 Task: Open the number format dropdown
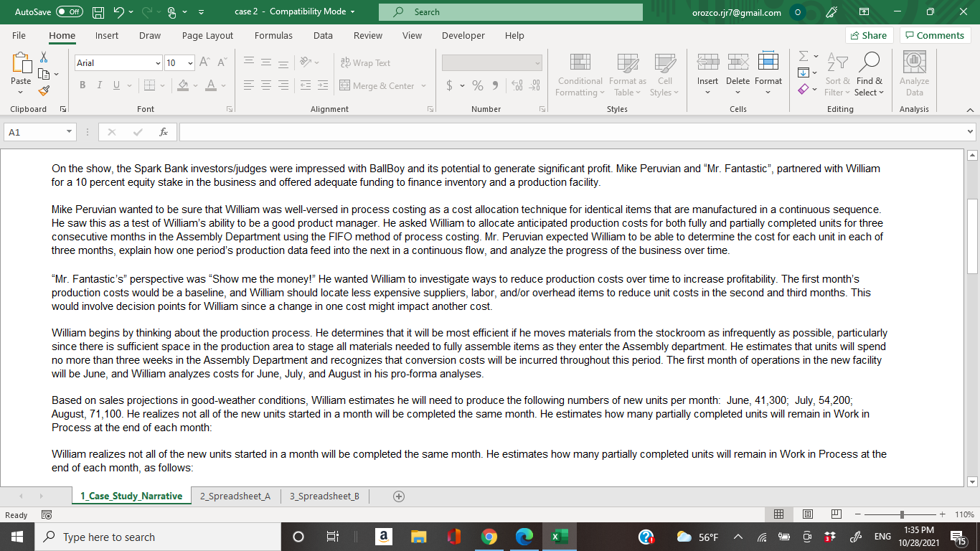[x=537, y=63]
